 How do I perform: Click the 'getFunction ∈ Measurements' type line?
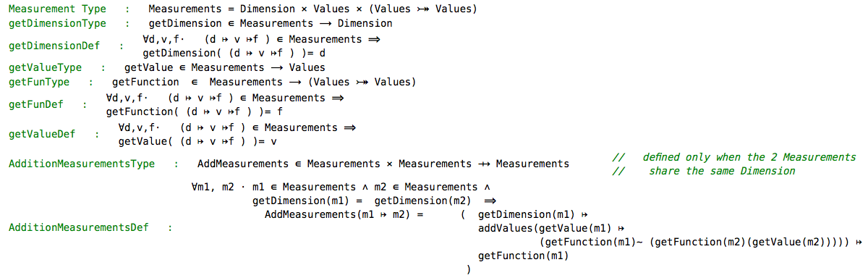(264, 82)
